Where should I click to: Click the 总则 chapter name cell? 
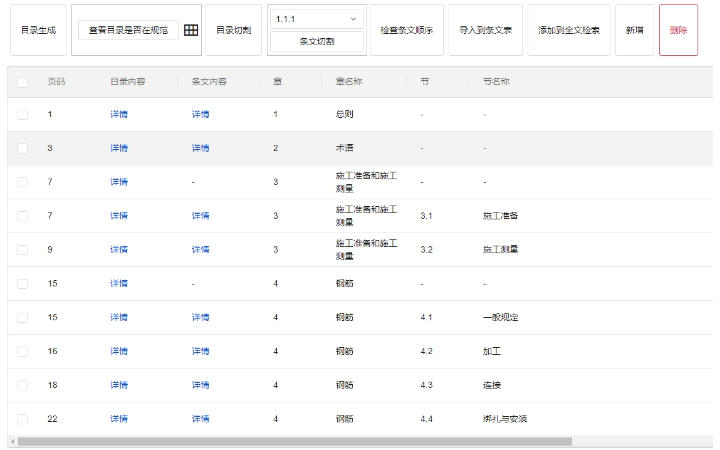point(344,114)
